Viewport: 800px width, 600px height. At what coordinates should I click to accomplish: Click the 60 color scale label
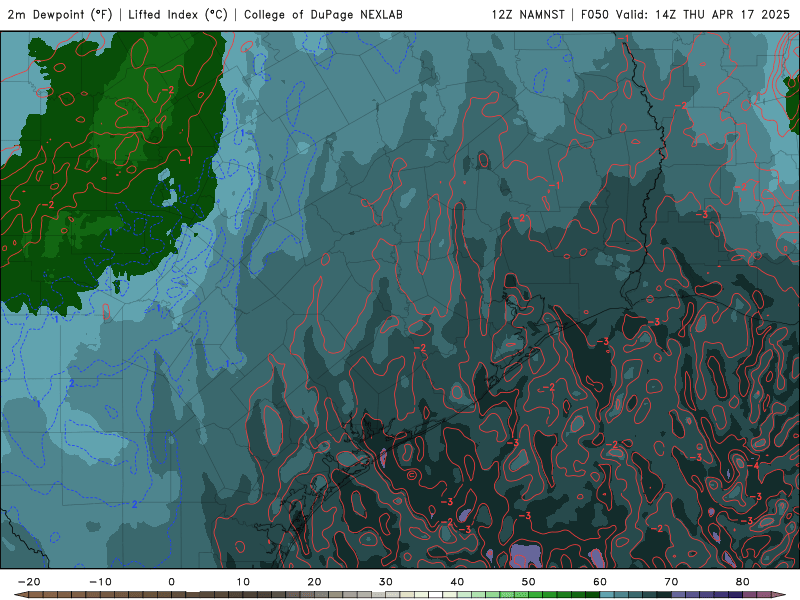tap(600, 582)
